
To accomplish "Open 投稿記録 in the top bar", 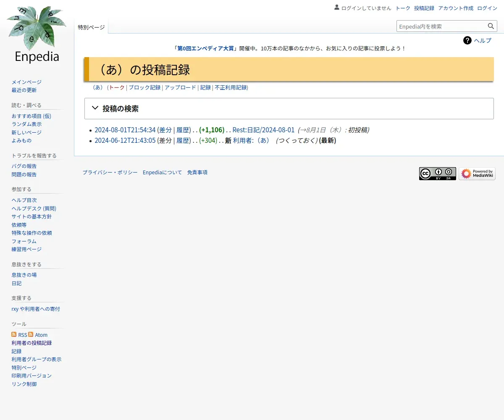I will [424, 8].
